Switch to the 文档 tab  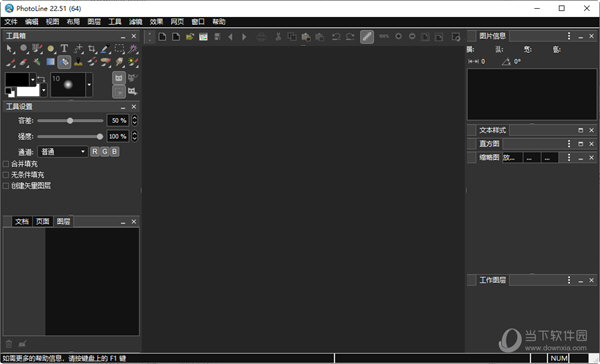[22, 221]
